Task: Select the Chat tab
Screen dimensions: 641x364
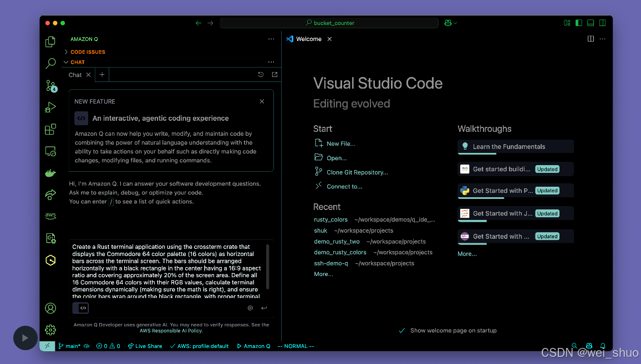Action: coord(75,75)
